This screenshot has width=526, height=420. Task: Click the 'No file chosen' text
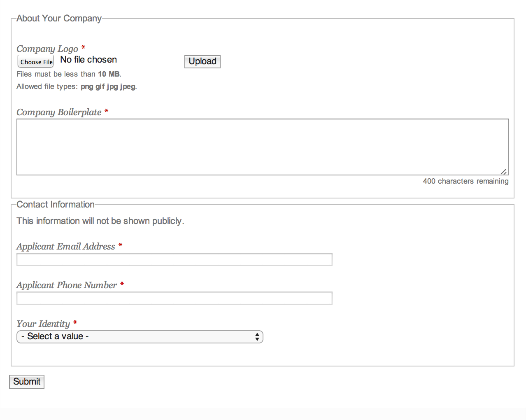pyautogui.click(x=88, y=60)
